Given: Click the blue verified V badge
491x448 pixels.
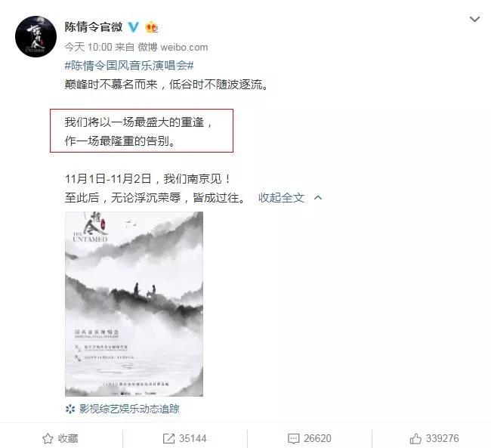Looking at the screenshot, I should point(134,27).
